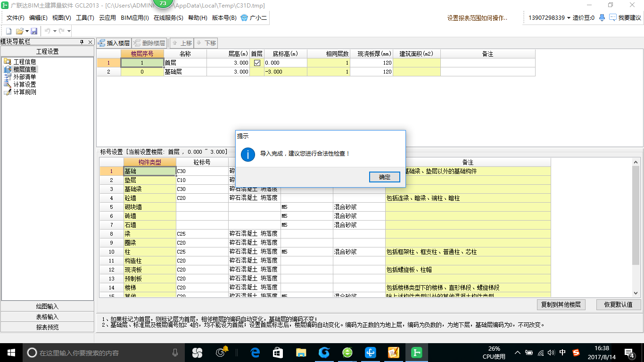
Task: Open the 版本号(B) menu
Action: tap(224, 18)
